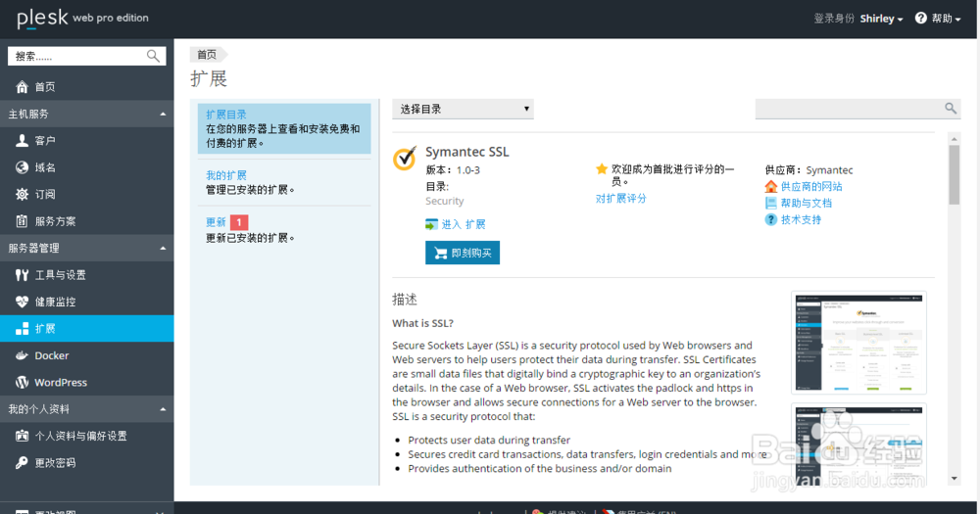Click the globe icon for 域名
980x514 pixels.
tap(22, 167)
